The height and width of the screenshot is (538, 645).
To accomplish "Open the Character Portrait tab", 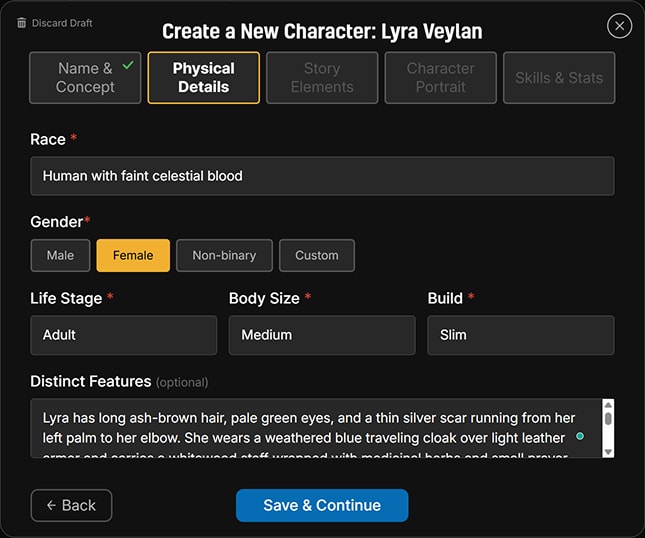I will pos(441,77).
